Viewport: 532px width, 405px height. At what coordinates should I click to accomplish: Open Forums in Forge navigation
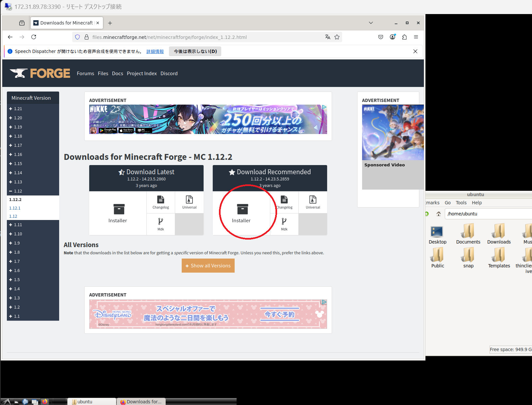tap(85, 74)
